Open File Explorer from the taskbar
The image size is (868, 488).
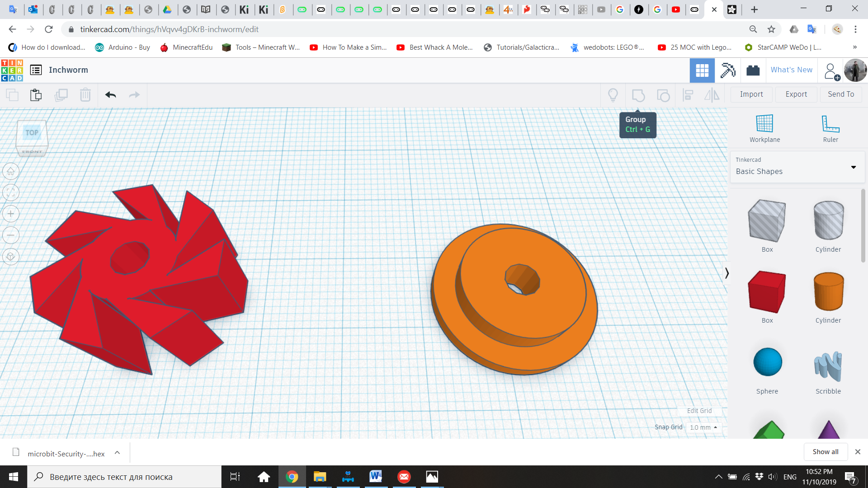[320, 477]
